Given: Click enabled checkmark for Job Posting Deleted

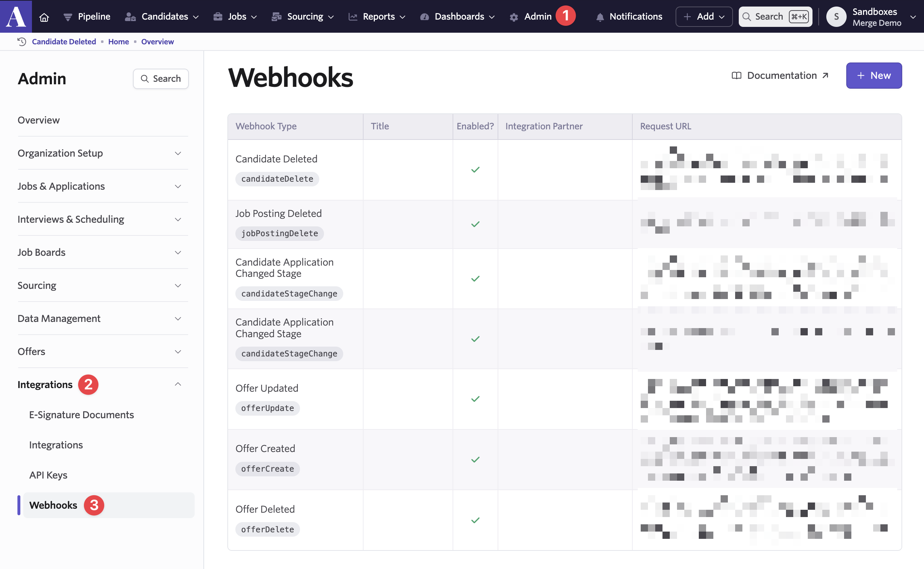Looking at the screenshot, I should pos(475,224).
